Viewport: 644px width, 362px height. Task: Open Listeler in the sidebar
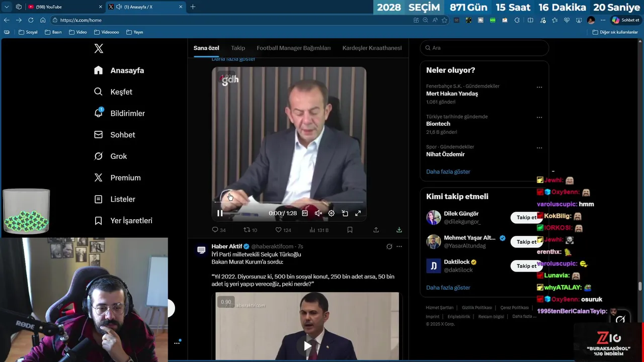coord(114,199)
